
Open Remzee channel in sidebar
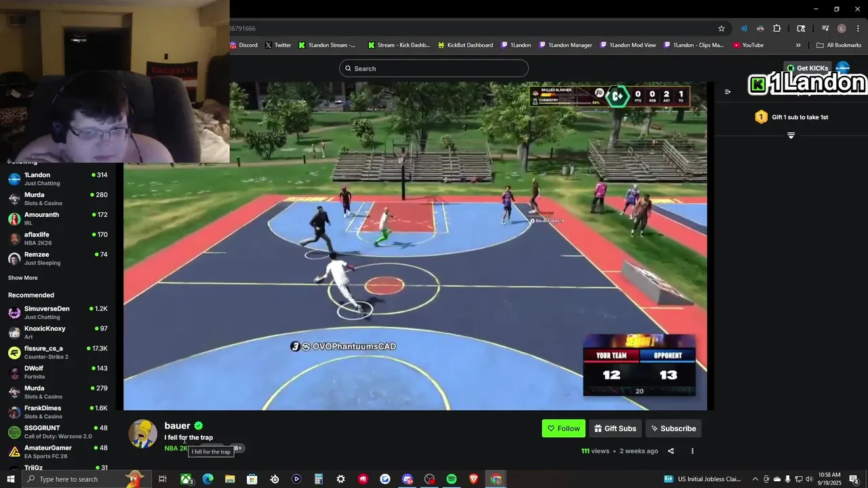pos(58,258)
